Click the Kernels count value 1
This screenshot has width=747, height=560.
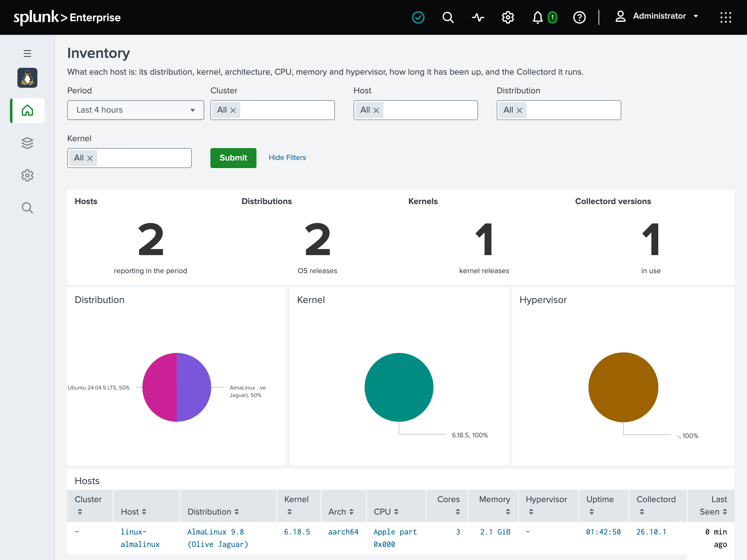484,239
